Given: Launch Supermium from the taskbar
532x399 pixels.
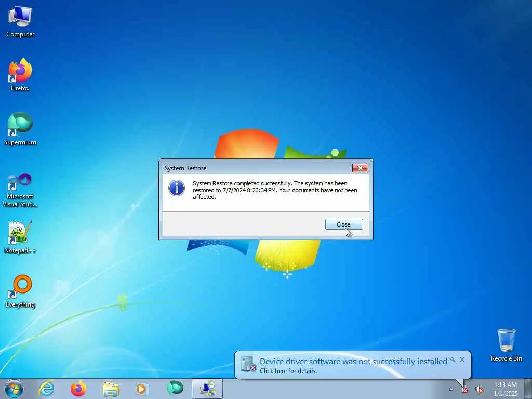Looking at the screenshot, I should pos(175,389).
